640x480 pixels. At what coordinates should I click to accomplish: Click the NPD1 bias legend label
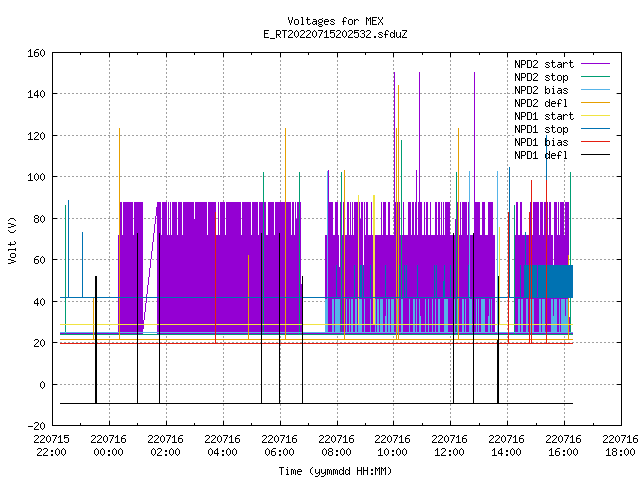541,142
